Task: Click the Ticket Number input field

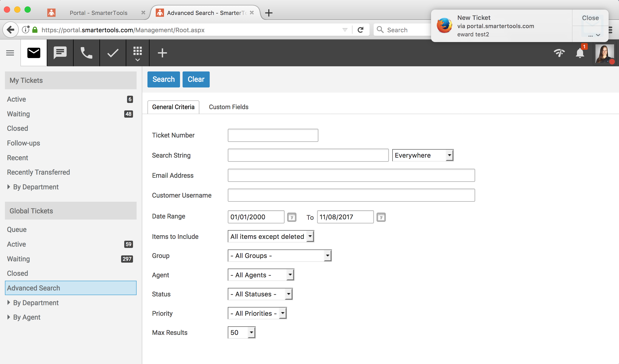Action: point(273,135)
